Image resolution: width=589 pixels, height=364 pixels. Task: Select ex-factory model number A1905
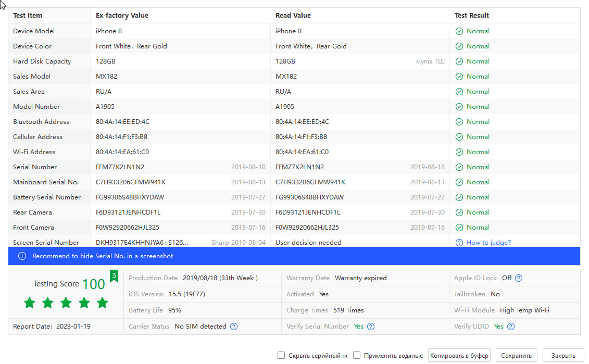pyautogui.click(x=105, y=107)
